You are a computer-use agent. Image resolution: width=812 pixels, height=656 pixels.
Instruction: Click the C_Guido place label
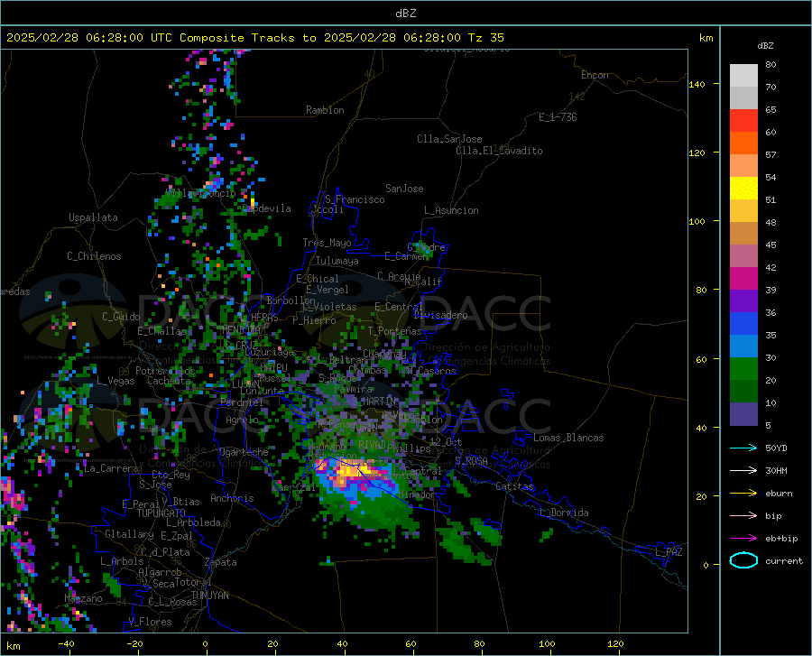121,317
